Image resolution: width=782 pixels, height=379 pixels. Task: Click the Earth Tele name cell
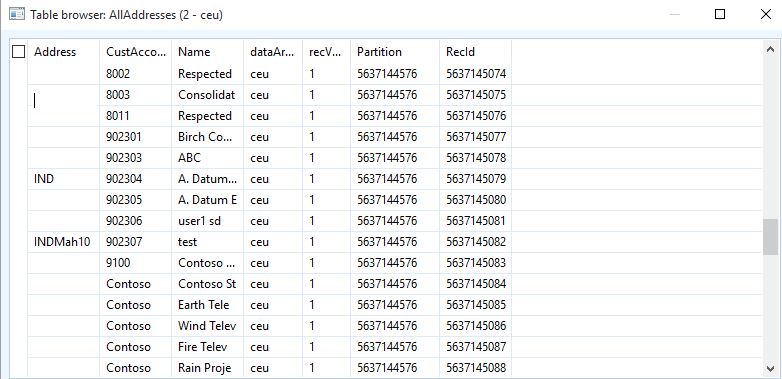point(207,305)
